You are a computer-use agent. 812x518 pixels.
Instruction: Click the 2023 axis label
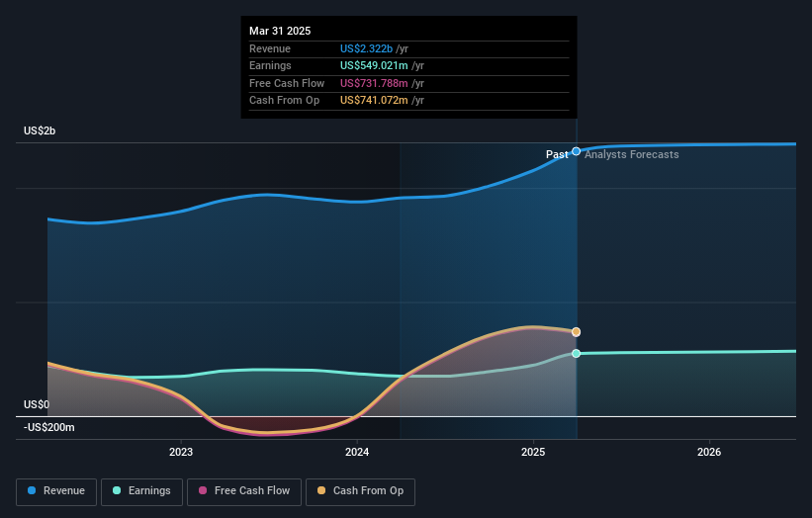tap(181, 453)
